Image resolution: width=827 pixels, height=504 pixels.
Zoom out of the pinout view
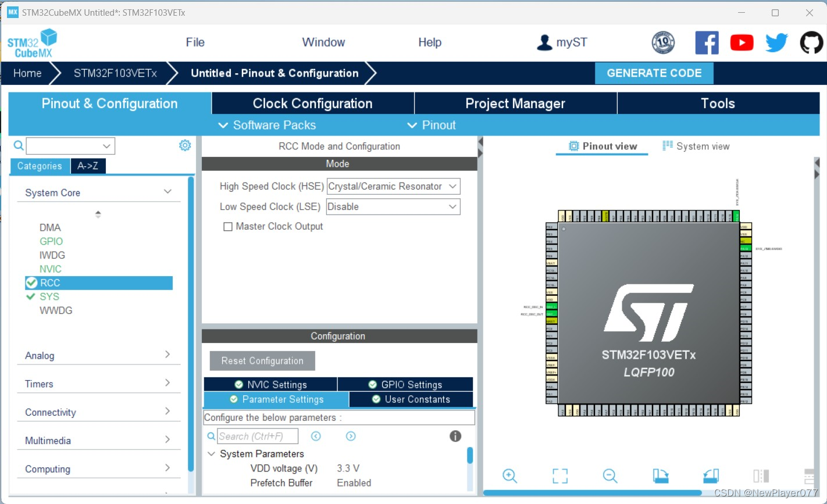point(609,476)
